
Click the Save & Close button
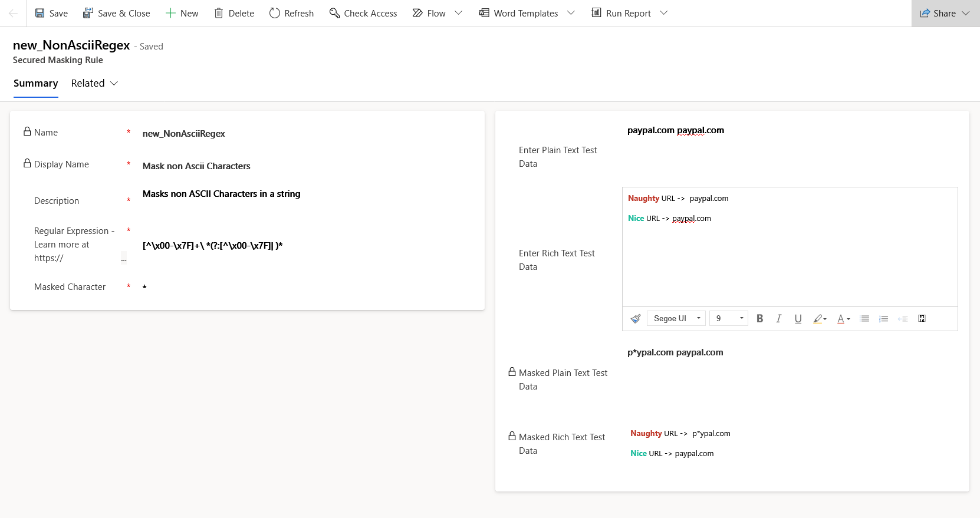(116, 13)
